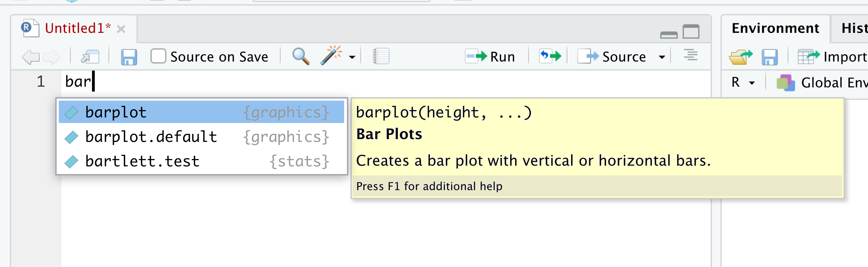The height and width of the screenshot is (267, 868).
Task: Switch to the Environment tab
Action: [x=775, y=28]
